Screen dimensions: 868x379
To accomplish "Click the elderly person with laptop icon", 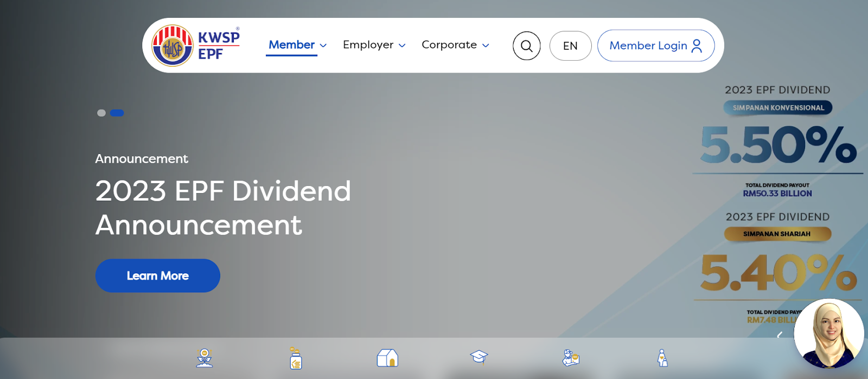I will [571, 358].
